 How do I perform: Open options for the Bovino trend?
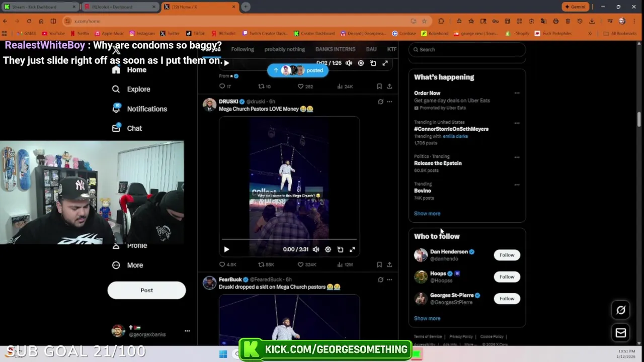517,185
